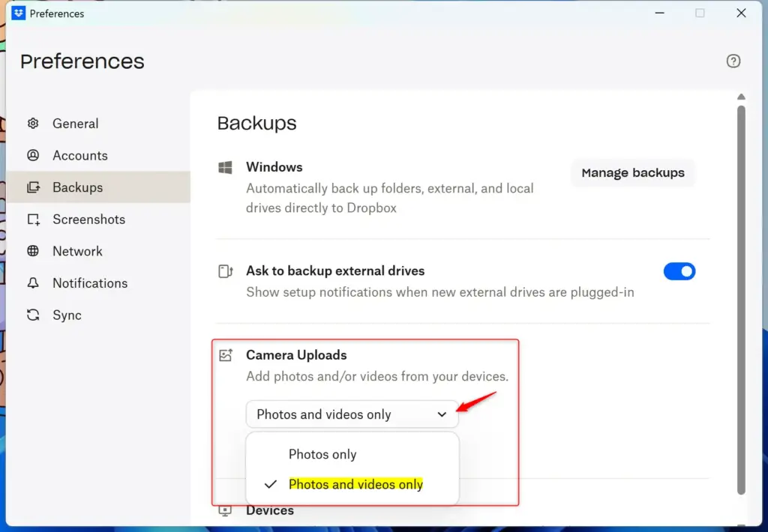Open the Camera Uploads media dropdown
The image size is (768, 532).
click(x=352, y=414)
